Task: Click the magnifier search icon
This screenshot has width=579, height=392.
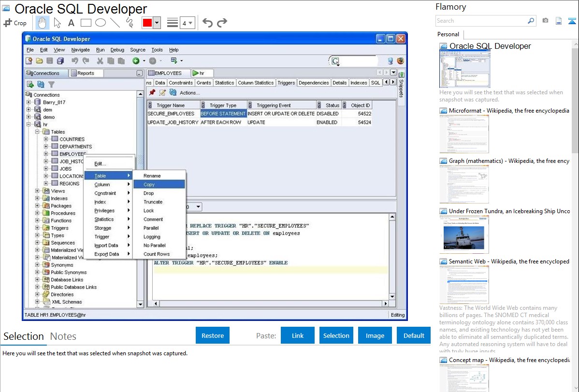Action: [x=531, y=21]
